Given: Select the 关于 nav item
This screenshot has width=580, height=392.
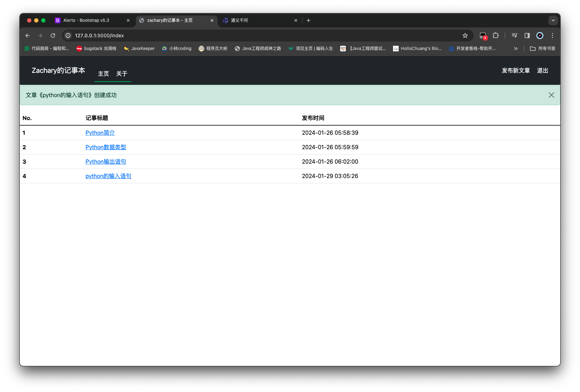Looking at the screenshot, I should (122, 74).
